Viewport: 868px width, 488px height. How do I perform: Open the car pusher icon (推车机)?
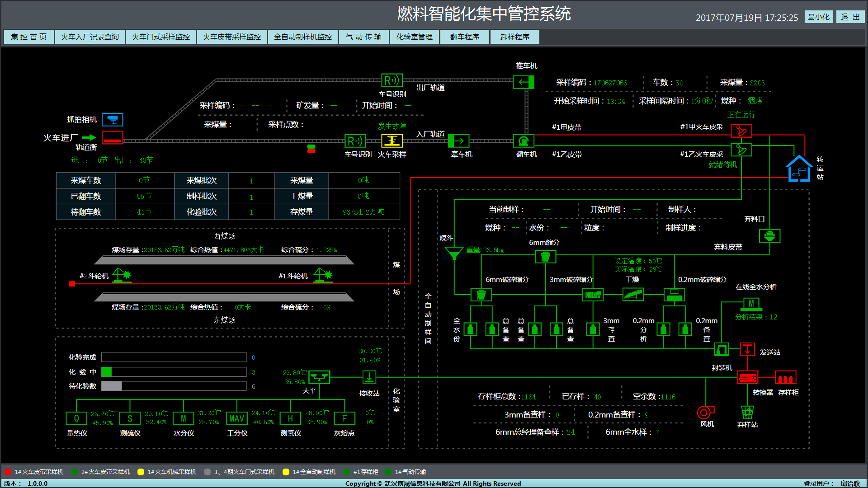[x=524, y=82]
